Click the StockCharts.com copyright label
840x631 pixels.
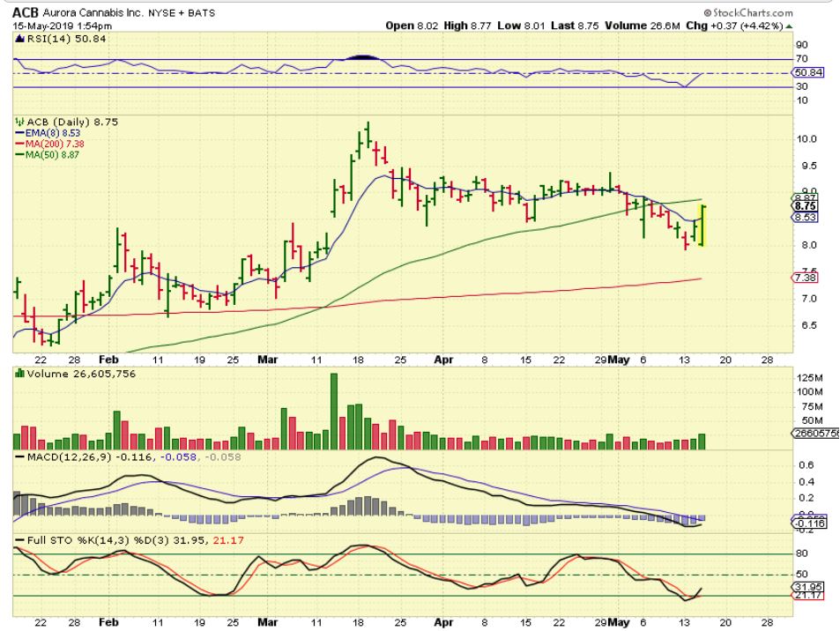(x=747, y=12)
